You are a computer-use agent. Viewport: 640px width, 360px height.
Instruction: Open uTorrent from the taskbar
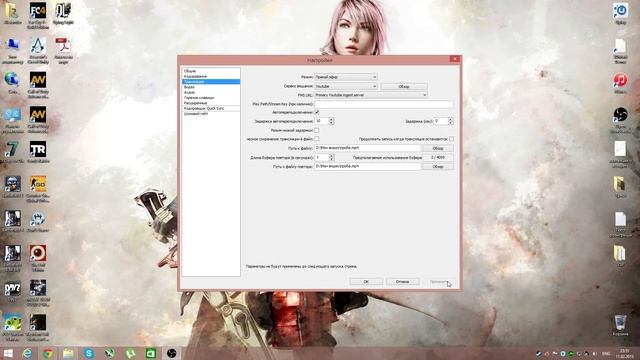(x=130, y=353)
